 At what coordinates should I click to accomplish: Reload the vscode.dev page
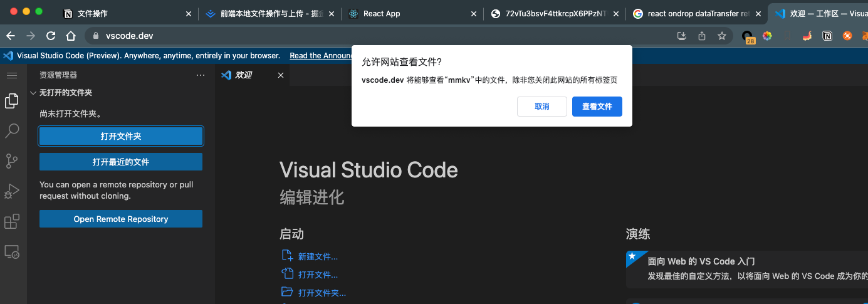coord(51,36)
